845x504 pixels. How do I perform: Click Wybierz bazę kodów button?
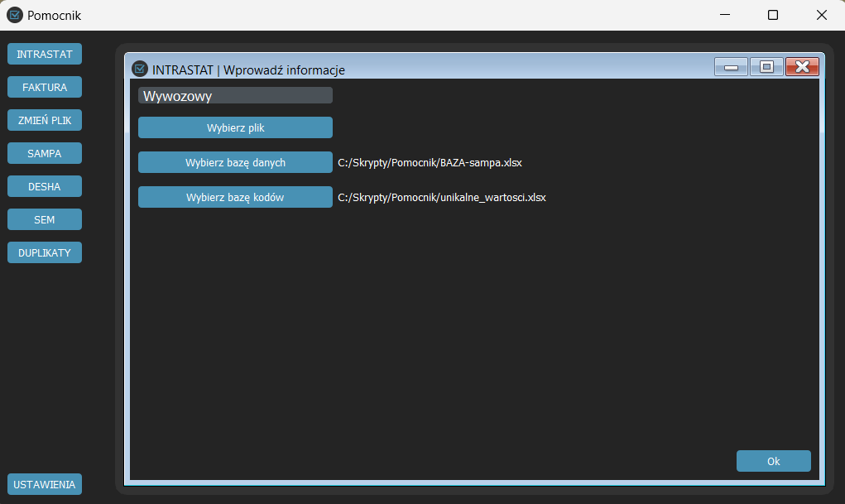point(235,197)
